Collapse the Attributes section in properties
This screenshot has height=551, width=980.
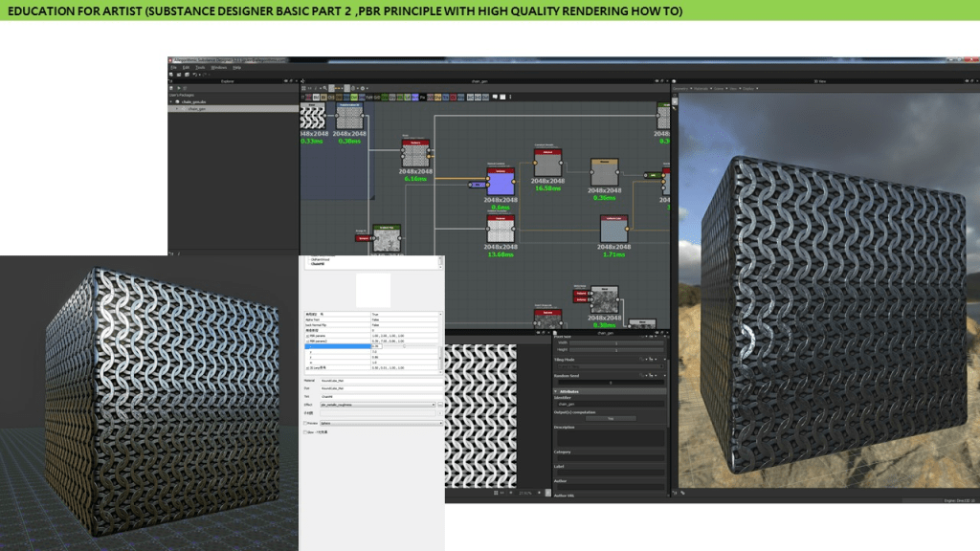tap(556, 391)
